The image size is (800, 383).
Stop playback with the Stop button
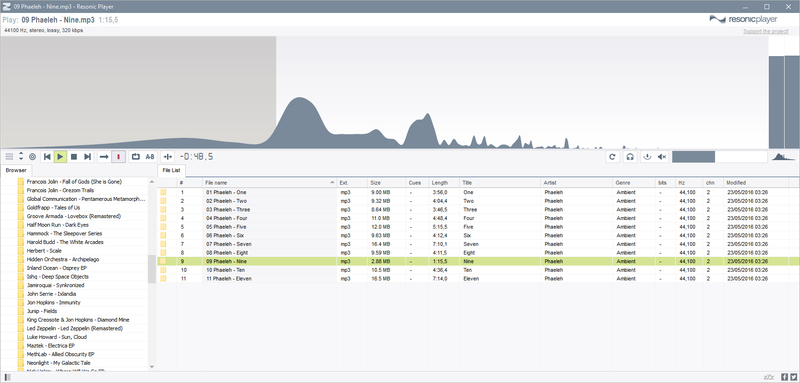[x=73, y=157]
